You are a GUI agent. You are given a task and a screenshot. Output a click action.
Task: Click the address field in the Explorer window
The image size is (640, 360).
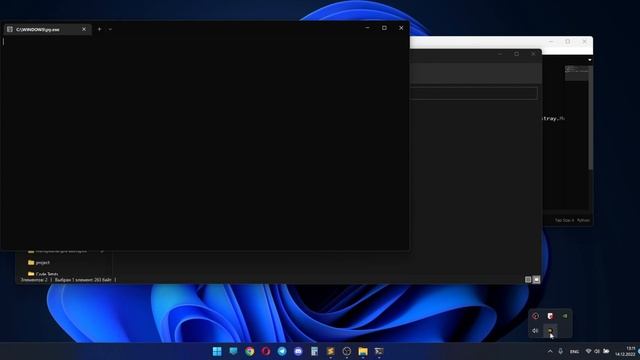click(x=473, y=93)
